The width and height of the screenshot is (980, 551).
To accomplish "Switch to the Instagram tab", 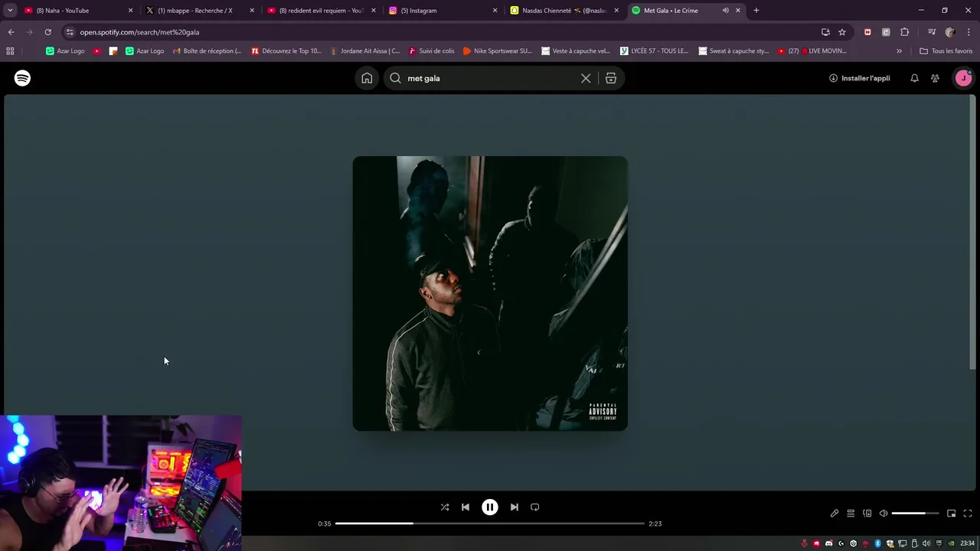I will (442, 11).
